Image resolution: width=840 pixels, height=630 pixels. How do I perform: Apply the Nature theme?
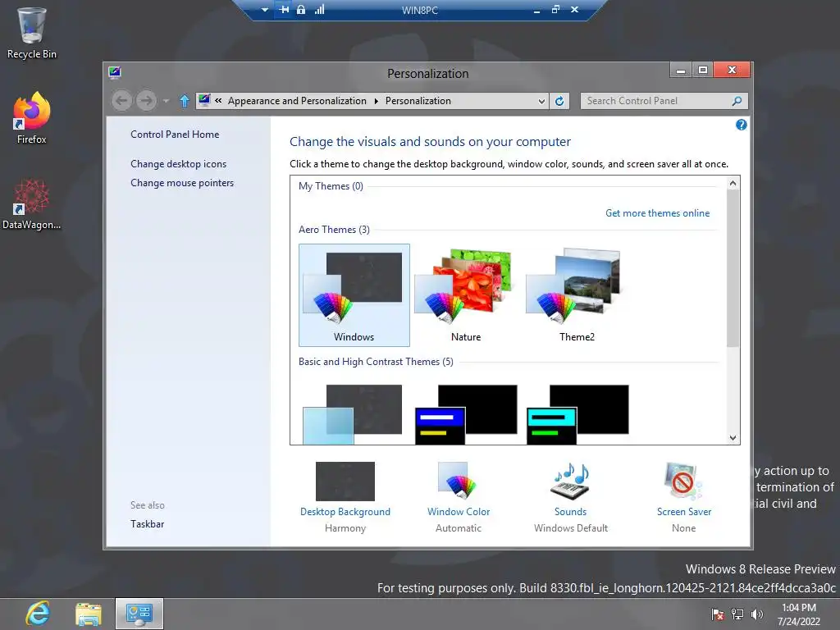coord(466,295)
